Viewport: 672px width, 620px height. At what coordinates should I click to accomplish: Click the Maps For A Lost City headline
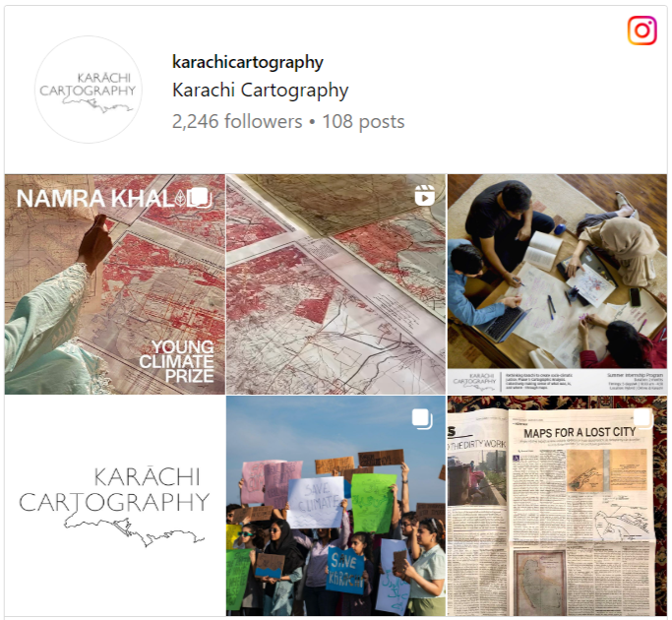pyautogui.click(x=580, y=433)
